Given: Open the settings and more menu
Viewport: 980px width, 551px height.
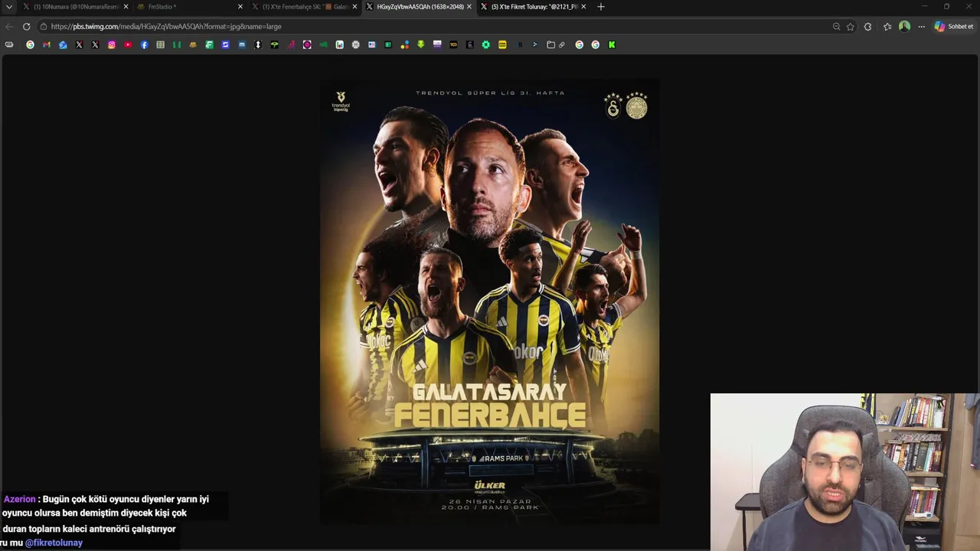Looking at the screenshot, I should pos(921,26).
